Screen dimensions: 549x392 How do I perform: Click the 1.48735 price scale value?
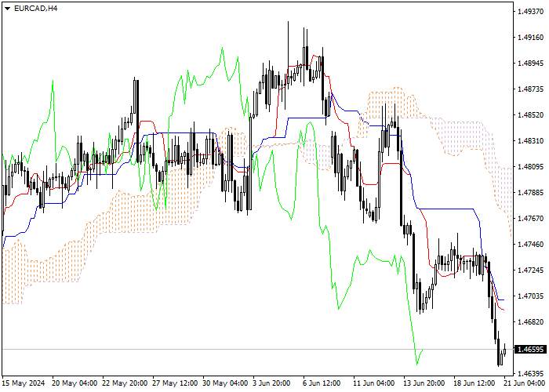pyautogui.click(x=531, y=89)
